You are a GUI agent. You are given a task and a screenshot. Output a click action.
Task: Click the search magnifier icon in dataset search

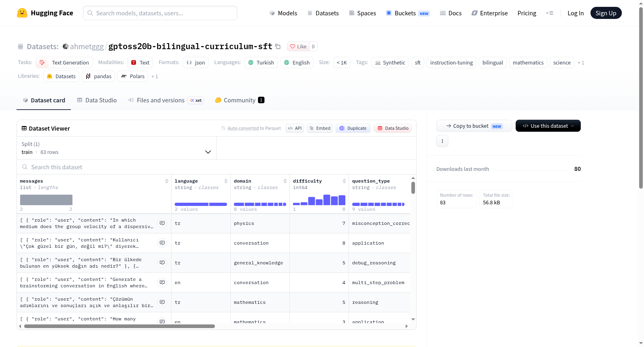(25, 167)
